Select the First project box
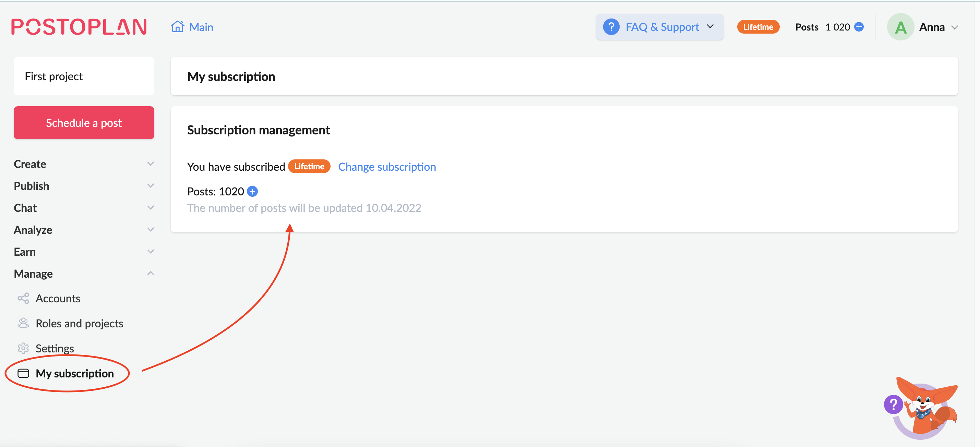The height and width of the screenshot is (447, 980). pos(84,76)
